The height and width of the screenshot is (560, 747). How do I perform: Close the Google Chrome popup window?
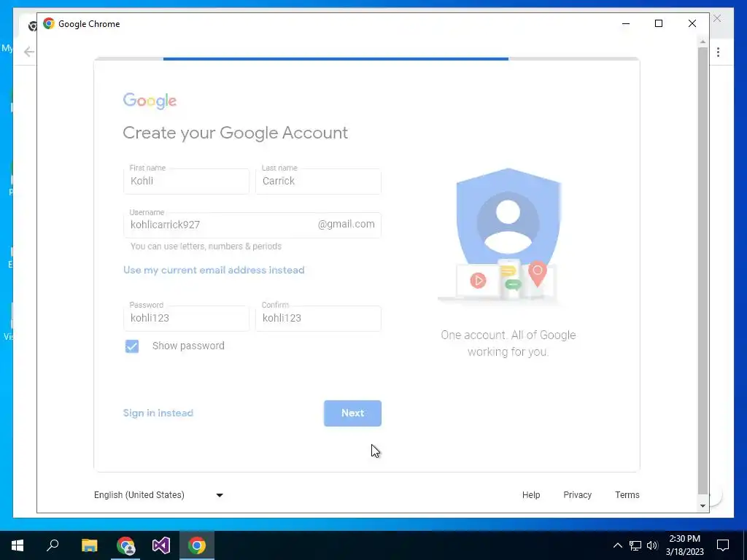(692, 23)
